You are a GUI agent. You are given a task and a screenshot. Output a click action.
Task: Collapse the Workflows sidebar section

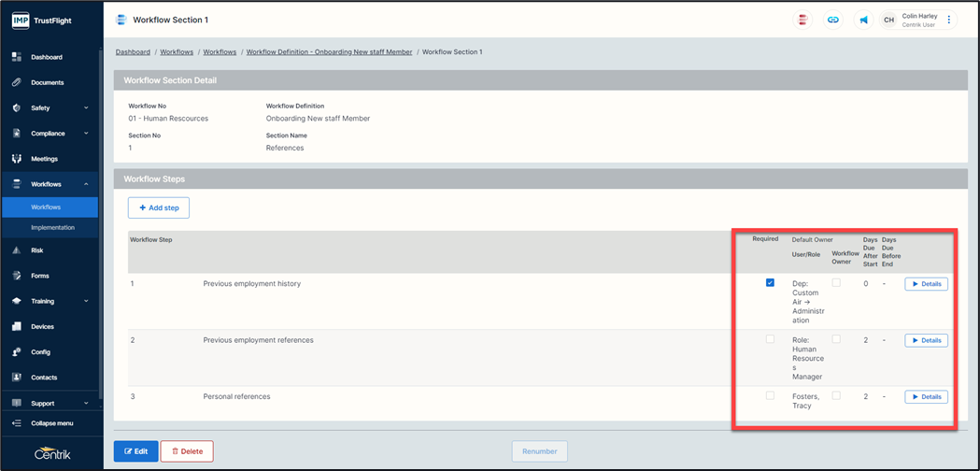coord(86,184)
